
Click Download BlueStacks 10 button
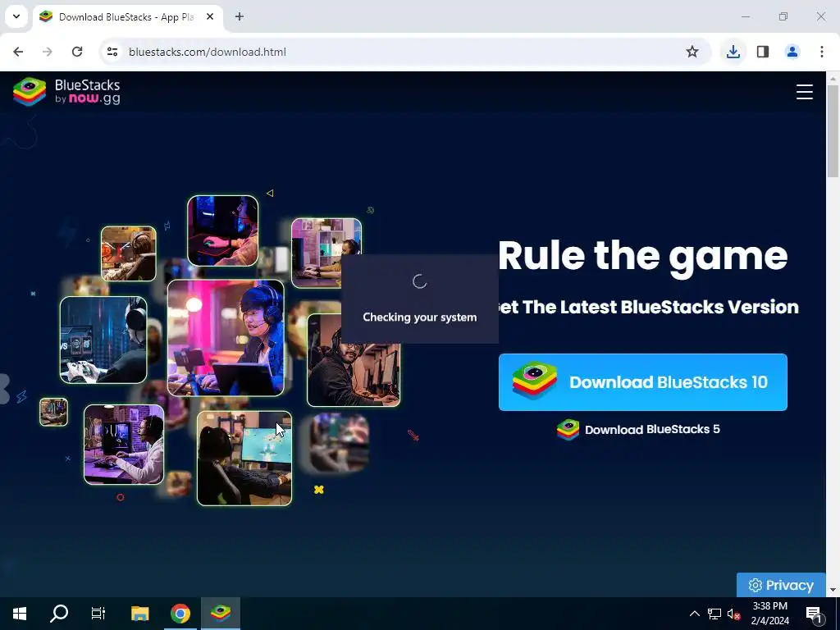(643, 382)
